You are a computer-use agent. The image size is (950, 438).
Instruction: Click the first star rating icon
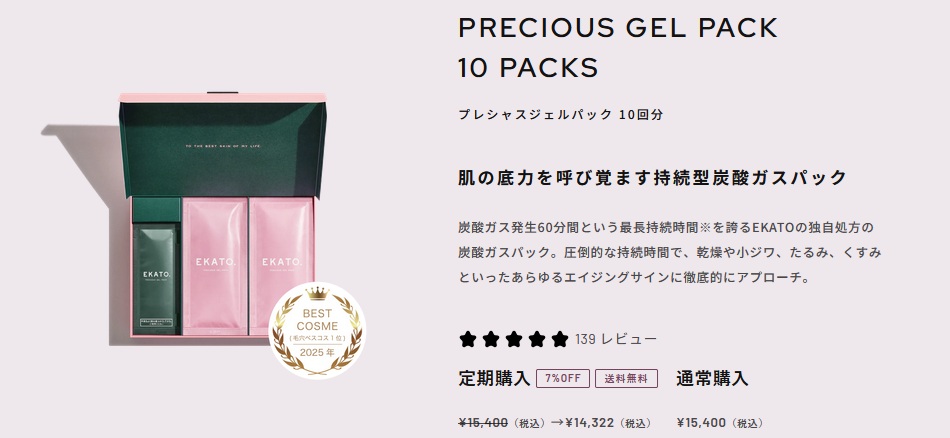pyautogui.click(x=467, y=339)
